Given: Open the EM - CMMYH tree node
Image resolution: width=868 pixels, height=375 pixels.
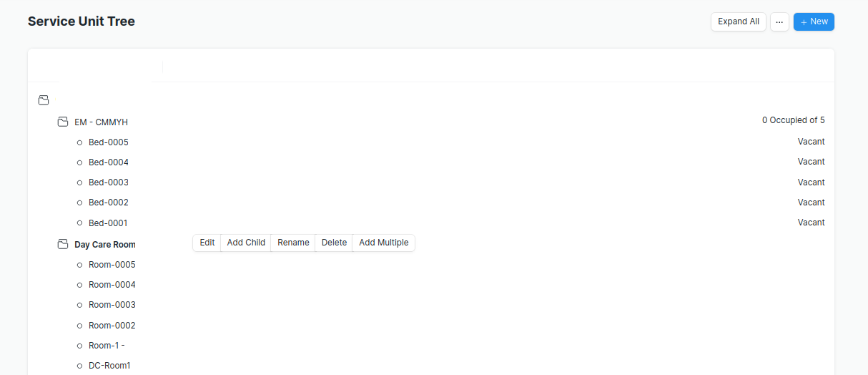Looking at the screenshot, I should [x=101, y=122].
